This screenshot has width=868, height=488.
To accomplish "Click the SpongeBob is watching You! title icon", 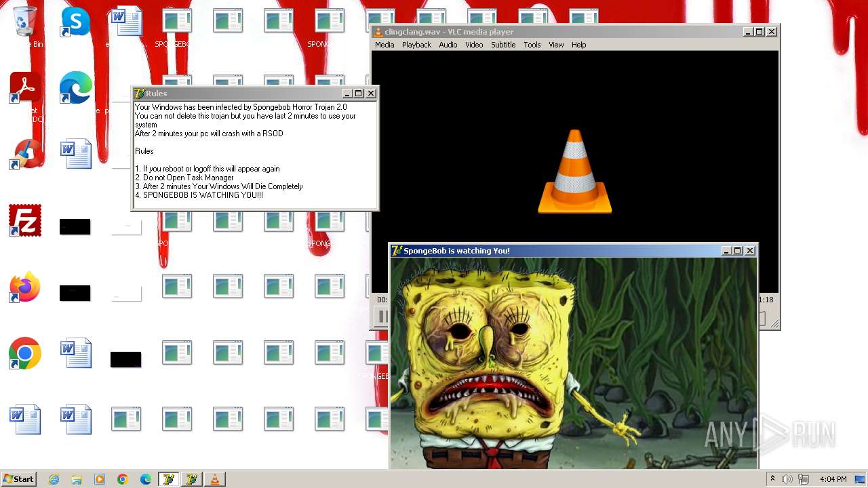I will [x=397, y=251].
